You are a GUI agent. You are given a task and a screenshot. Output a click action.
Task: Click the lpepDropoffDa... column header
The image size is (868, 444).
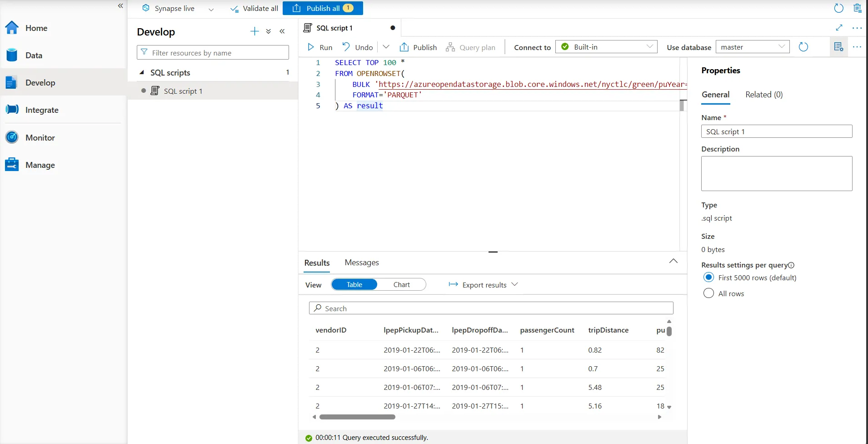point(480,330)
